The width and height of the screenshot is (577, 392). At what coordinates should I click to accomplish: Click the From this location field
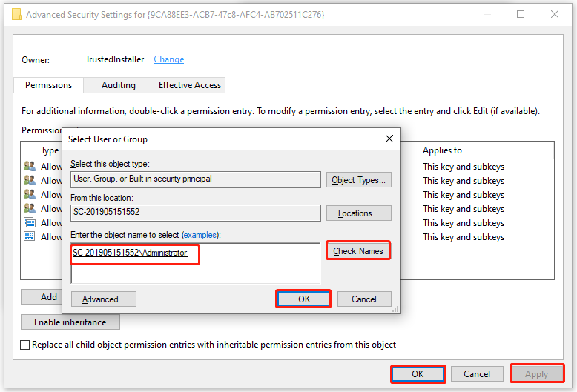tap(195, 213)
